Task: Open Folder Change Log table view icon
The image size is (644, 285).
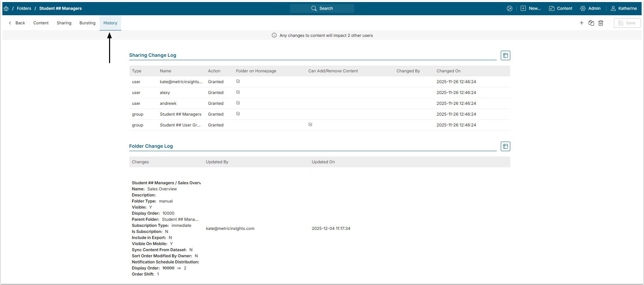Action: 505,146
